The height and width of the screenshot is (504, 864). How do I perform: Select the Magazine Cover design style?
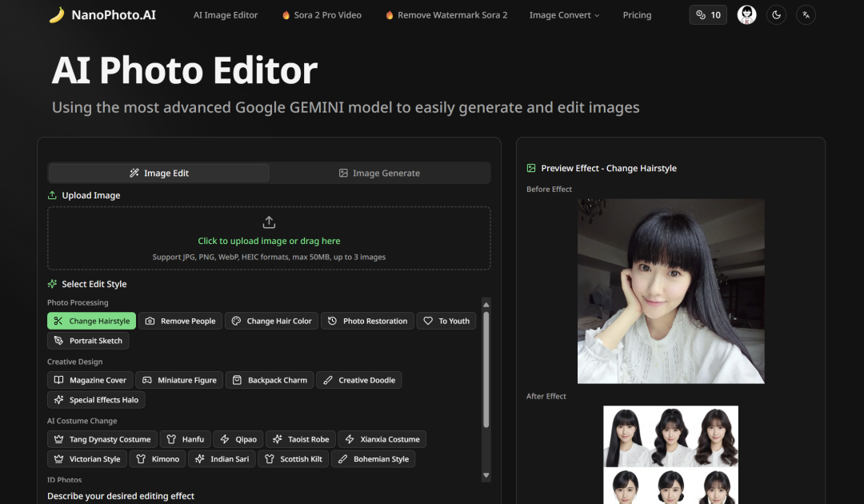click(x=90, y=380)
